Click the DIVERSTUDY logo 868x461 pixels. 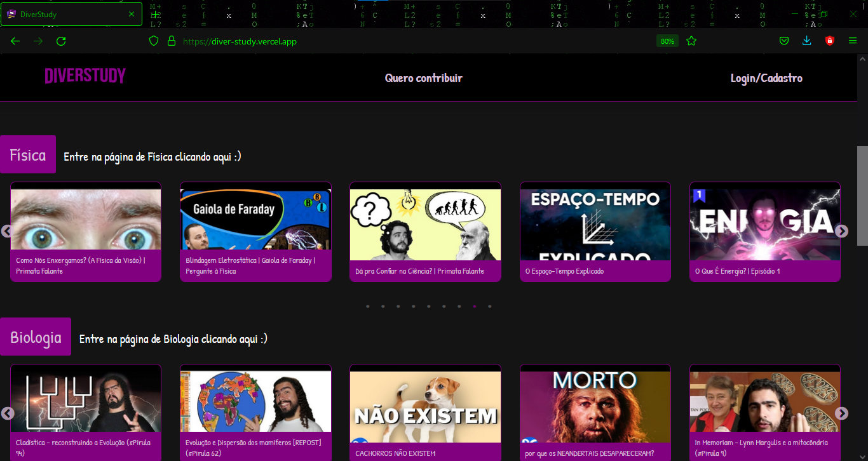point(85,77)
